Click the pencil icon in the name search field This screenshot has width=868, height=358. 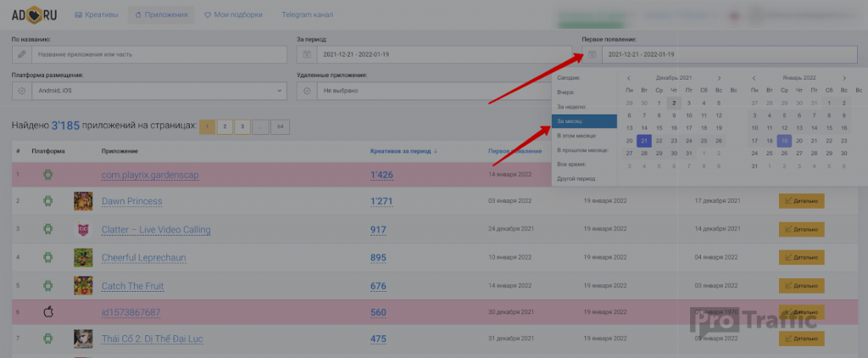point(22,55)
